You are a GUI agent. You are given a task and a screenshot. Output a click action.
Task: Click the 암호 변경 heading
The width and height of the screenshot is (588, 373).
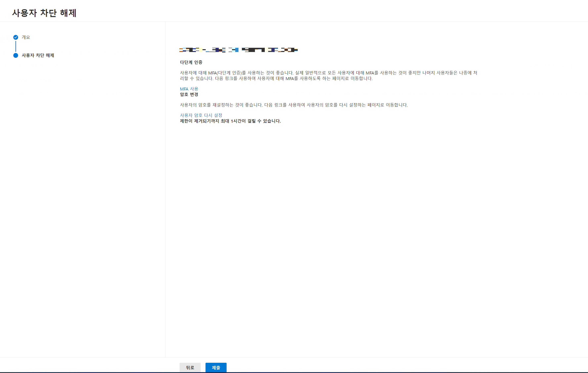click(x=189, y=94)
